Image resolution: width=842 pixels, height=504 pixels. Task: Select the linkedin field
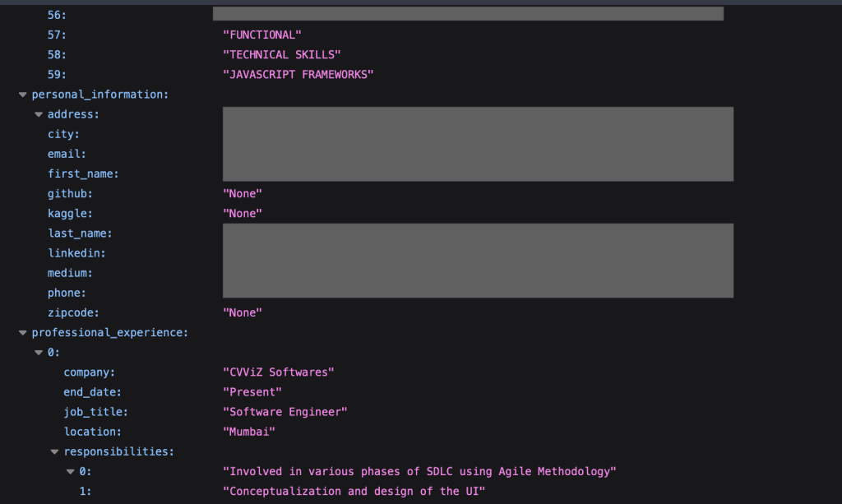point(76,252)
